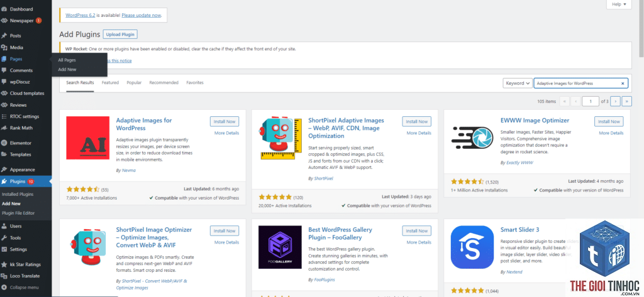644x297 pixels.
Task: Open the Keyword search type dropdown
Action: tap(518, 83)
